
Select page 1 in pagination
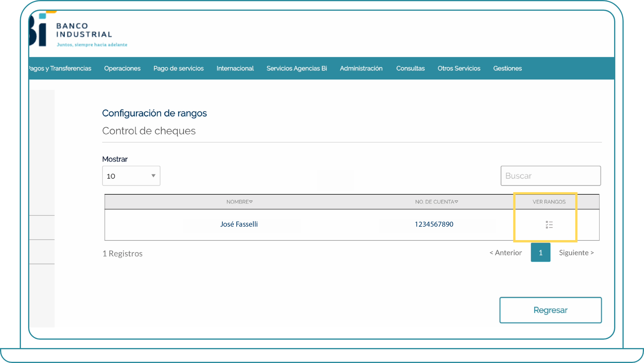(x=541, y=252)
